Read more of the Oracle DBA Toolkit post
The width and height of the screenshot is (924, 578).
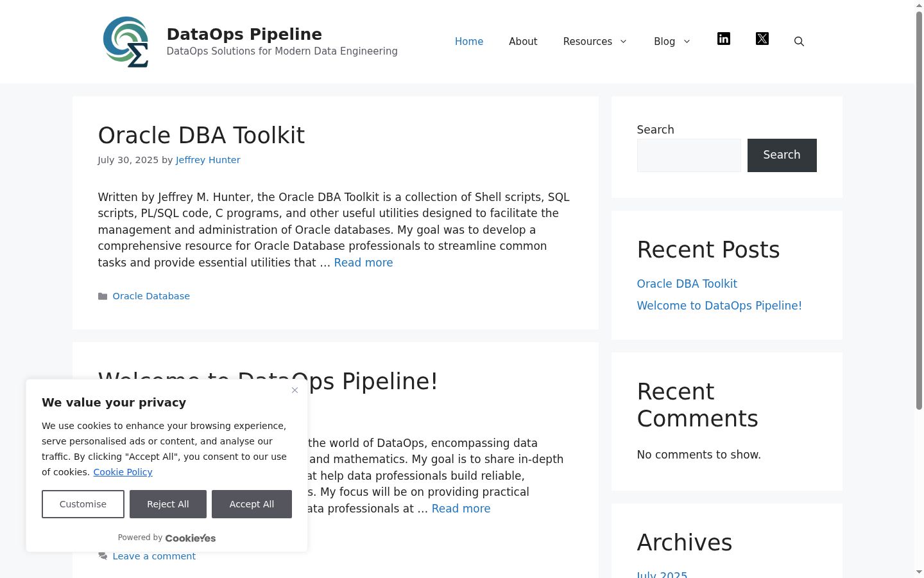click(363, 263)
